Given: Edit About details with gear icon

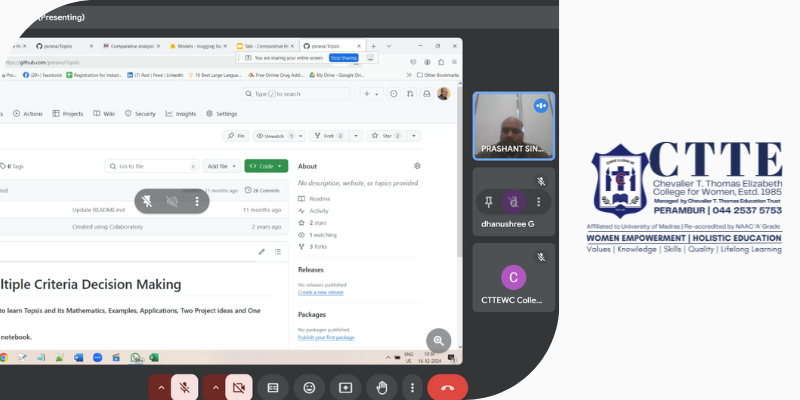Looking at the screenshot, I should tap(417, 166).
